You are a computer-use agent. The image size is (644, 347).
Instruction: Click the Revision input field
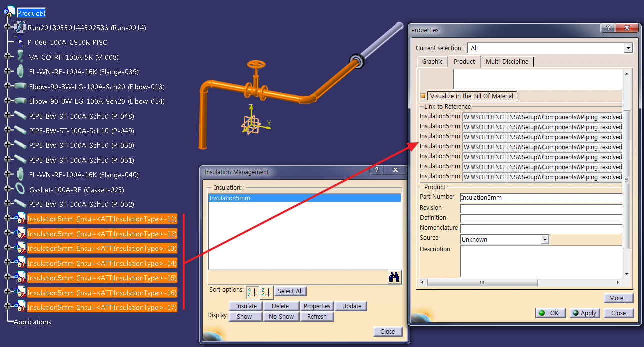[541, 208]
